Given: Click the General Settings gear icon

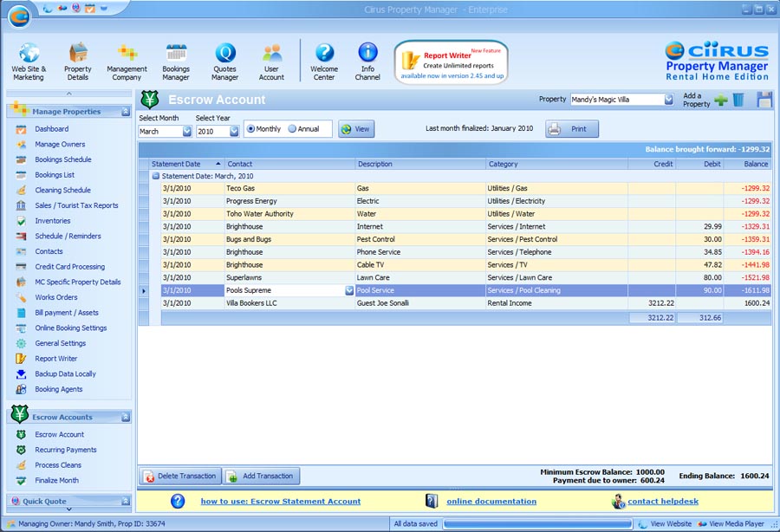Looking at the screenshot, I should [x=21, y=344].
